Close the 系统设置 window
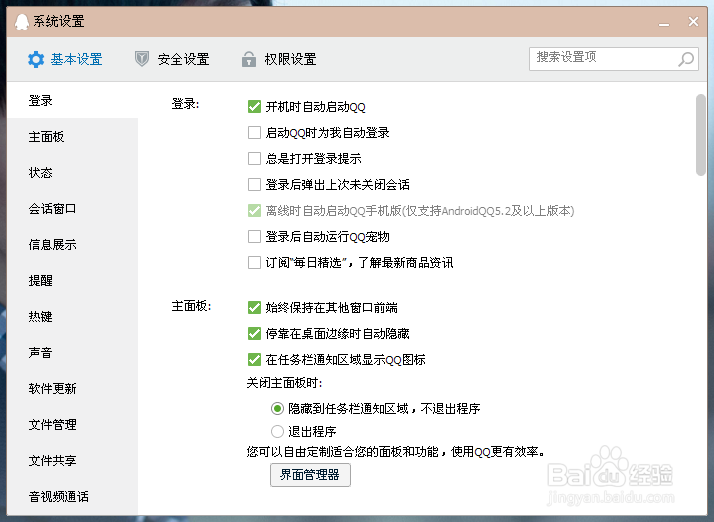Viewport: 714px width, 522px height. tap(693, 21)
